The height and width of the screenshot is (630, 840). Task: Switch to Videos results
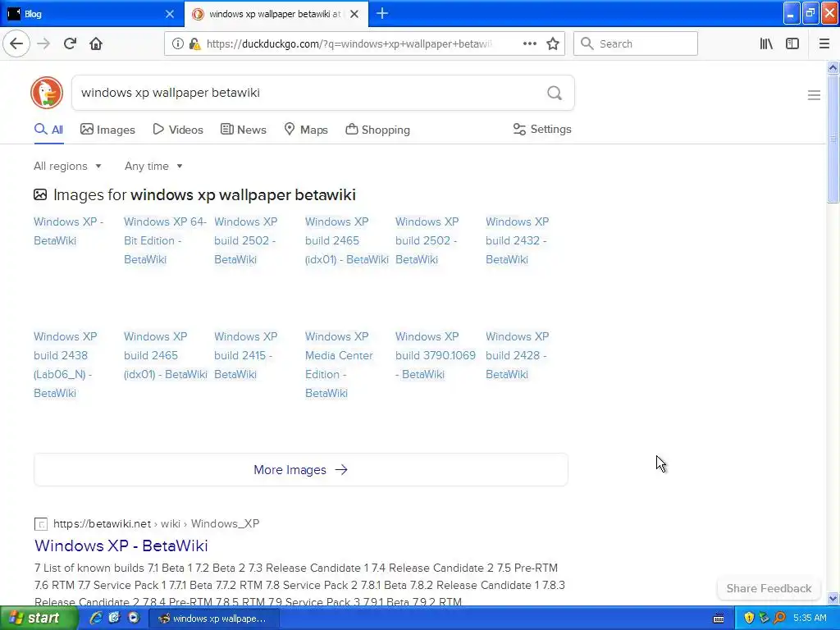pyautogui.click(x=178, y=130)
